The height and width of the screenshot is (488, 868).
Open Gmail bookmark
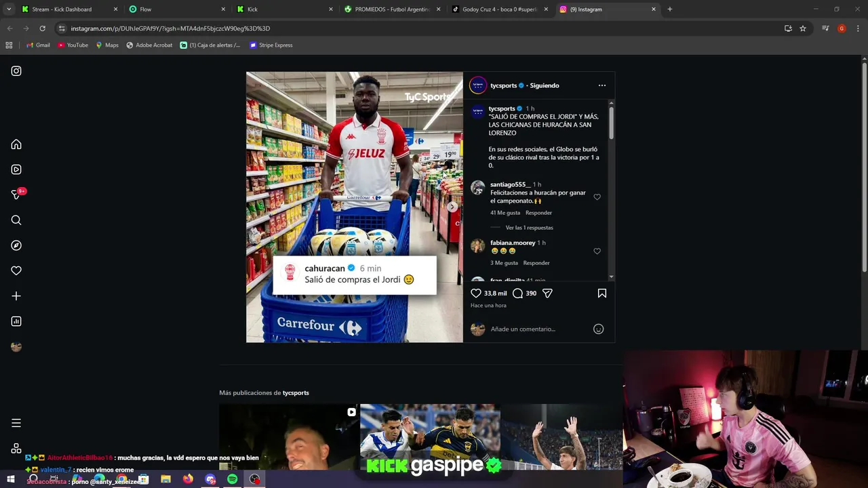pyautogui.click(x=38, y=45)
